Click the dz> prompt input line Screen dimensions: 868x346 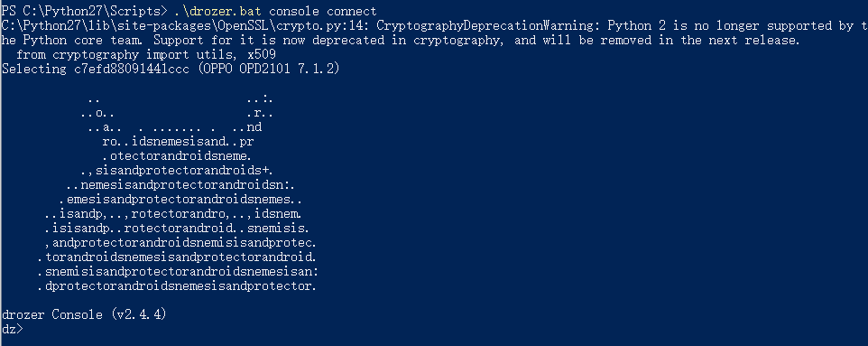pos(13,329)
